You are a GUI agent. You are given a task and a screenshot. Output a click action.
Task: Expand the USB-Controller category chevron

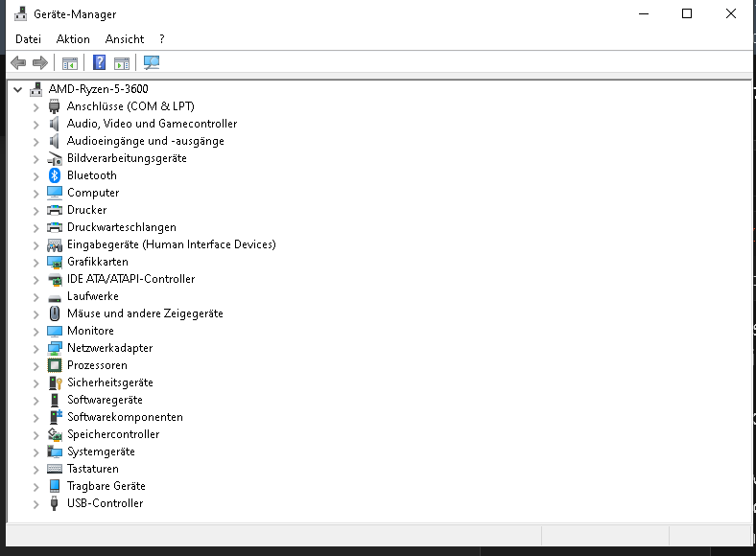(x=36, y=504)
